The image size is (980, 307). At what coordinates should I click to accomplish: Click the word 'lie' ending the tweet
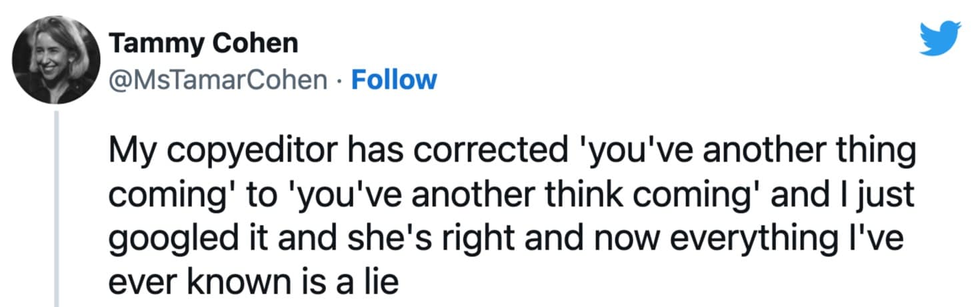click(x=382, y=282)
